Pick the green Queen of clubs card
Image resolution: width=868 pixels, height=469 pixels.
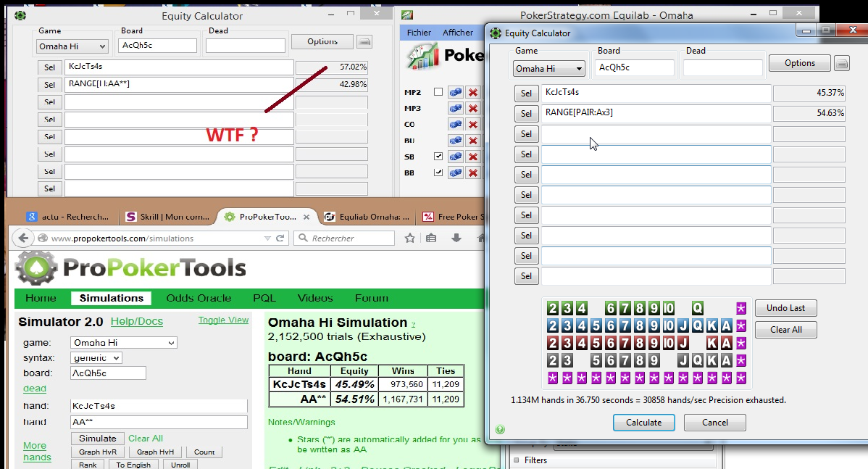click(x=698, y=308)
